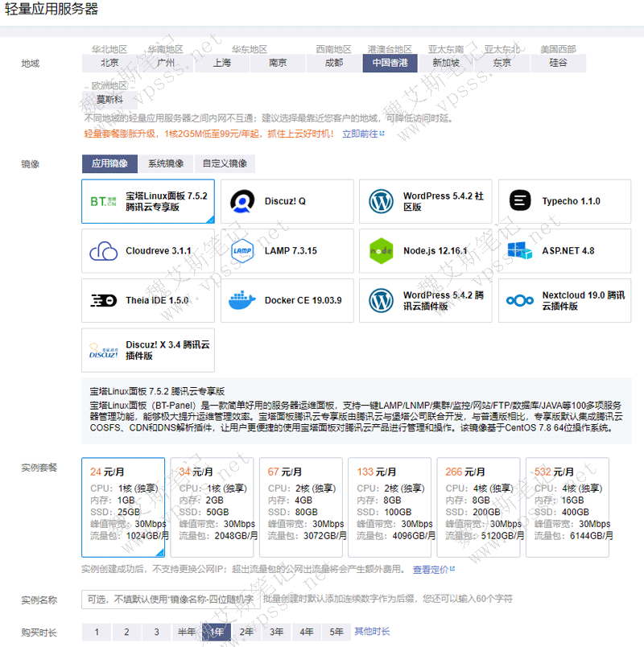The width and height of the screenshot is (644, 647).
Task: Choose the 67 元/月 2核 4GB plan
Action: (300, 507)
